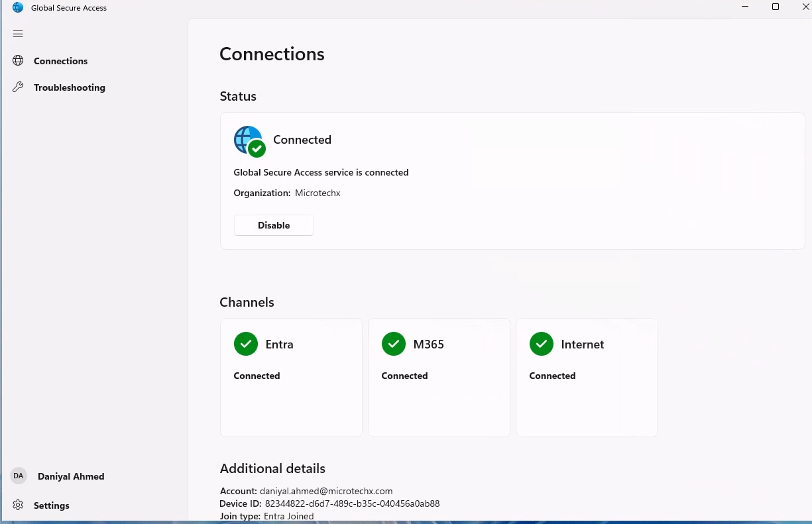Click the Channels section heading
The height and width of the screenshot is (524, 812).
[247, 302]
